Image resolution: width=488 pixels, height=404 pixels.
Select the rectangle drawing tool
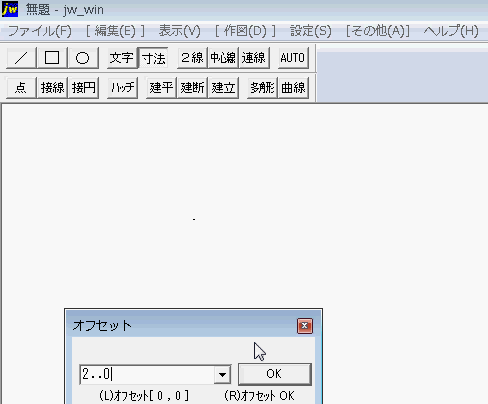coord(52,58)
